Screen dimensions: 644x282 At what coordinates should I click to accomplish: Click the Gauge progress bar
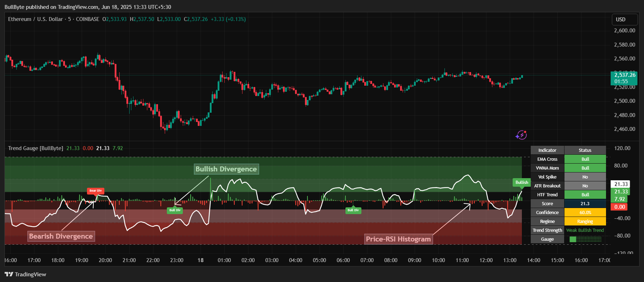[x=585, y=239]
